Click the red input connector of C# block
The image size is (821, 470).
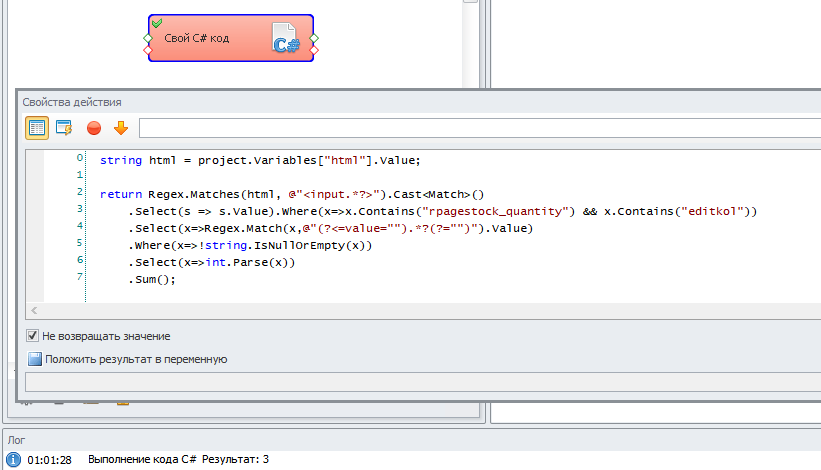coord(148,50)
